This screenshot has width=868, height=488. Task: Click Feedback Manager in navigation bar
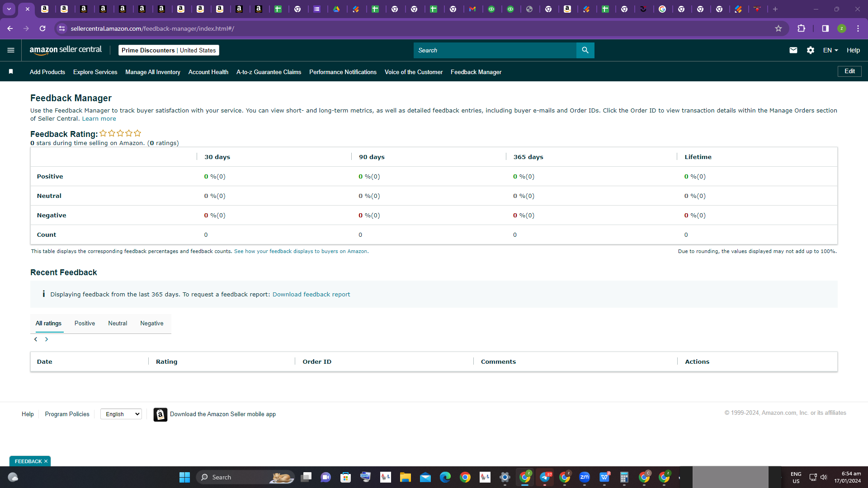click(476, 72)
